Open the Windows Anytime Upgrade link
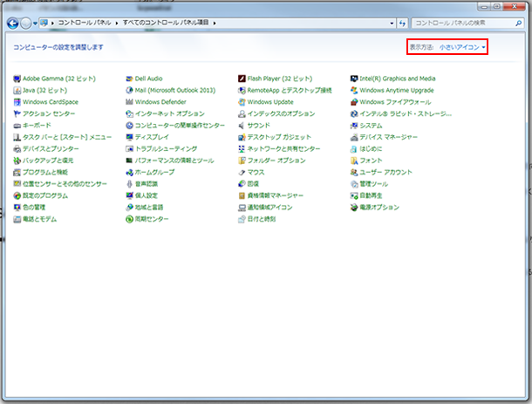 tap(397, 90)
